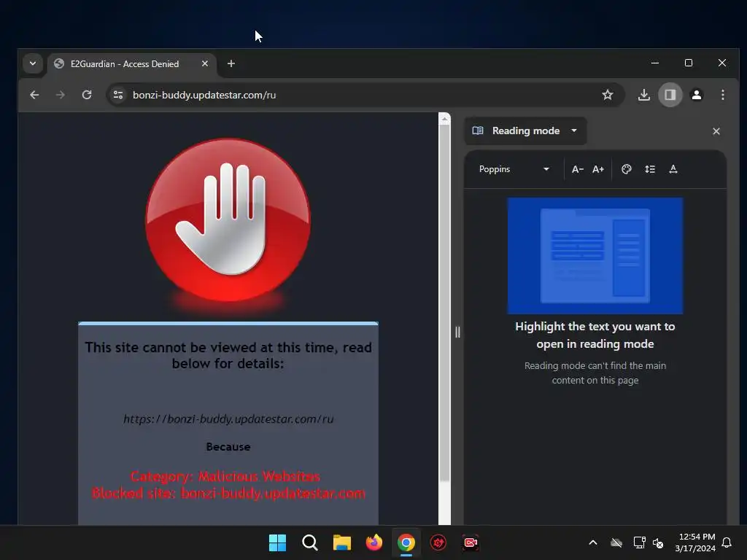Minimize the Chrome window
This screenshot has width=747, height=560.
655,63
